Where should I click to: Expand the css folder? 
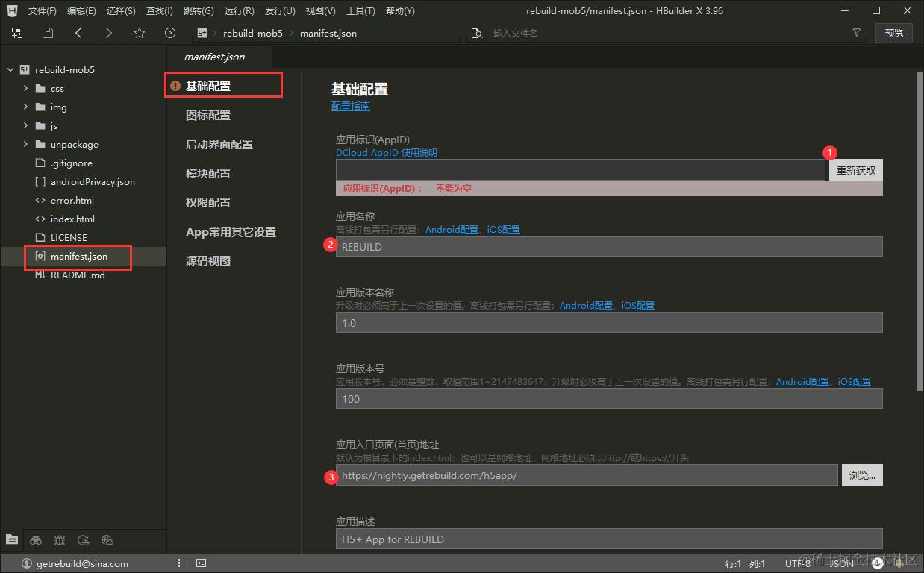click(x=25, y=88)
